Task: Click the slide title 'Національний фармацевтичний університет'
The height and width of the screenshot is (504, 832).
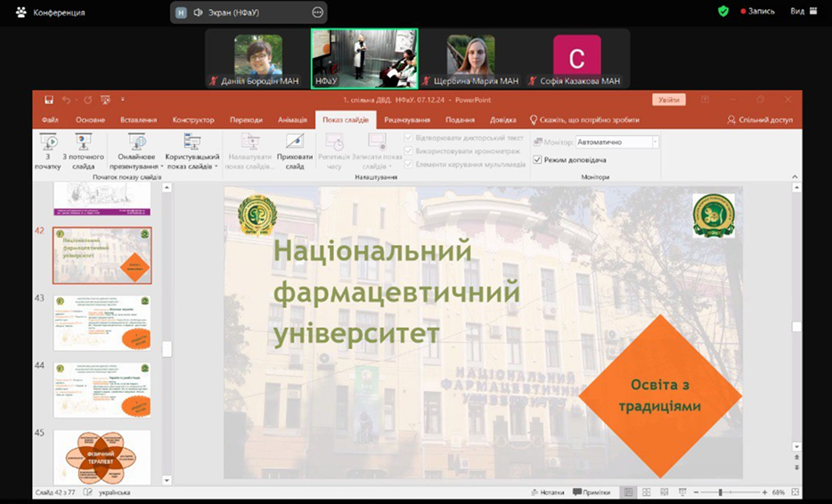Action: (x=396, y=292)
